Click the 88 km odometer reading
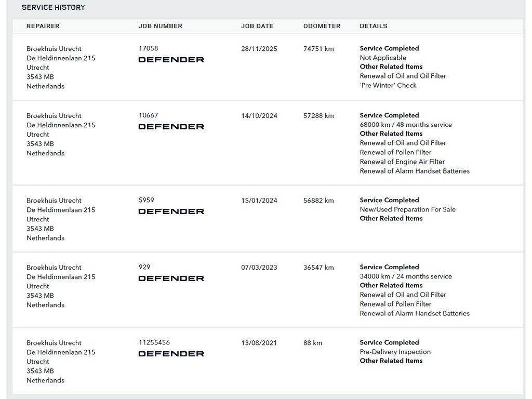 [x=313, y=343]
